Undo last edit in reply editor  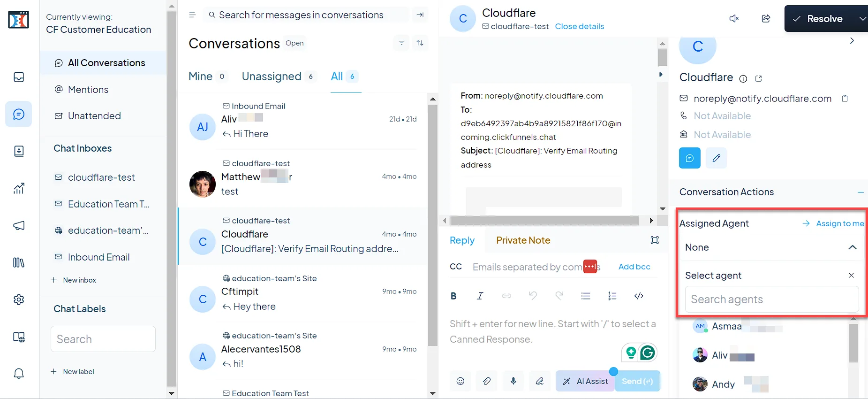(x=533, y=296)
